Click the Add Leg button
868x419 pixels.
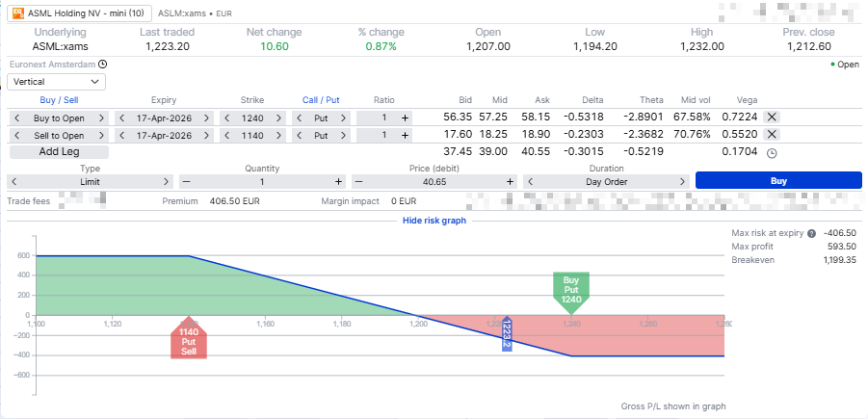[x=59, y=152]
